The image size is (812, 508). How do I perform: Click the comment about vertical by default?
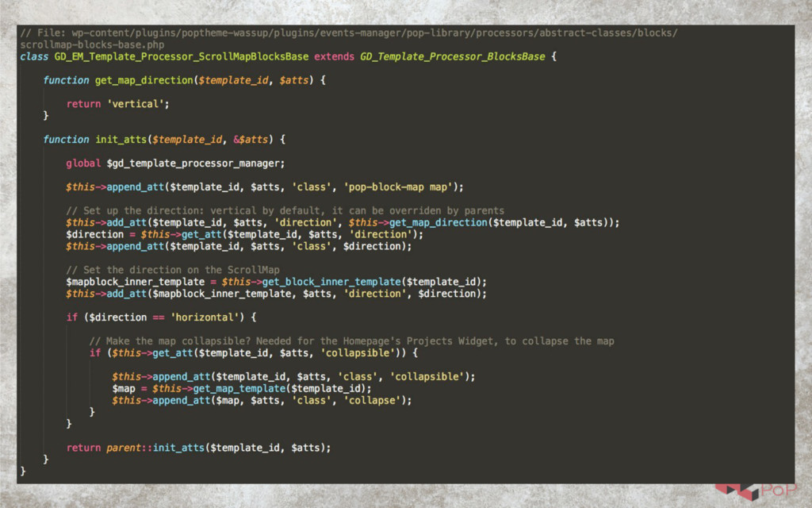tap(285, 210)
